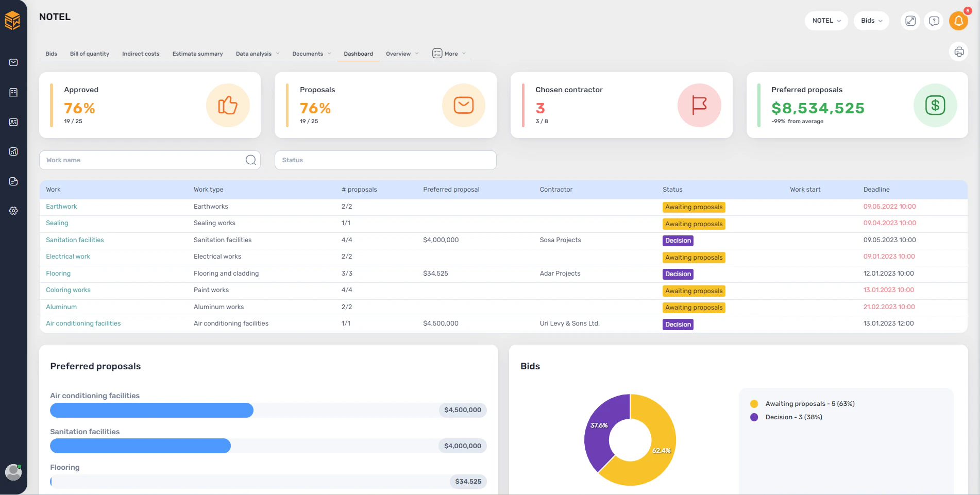
Task: Click the print icon below the bell
Action: tap(959, 52)
